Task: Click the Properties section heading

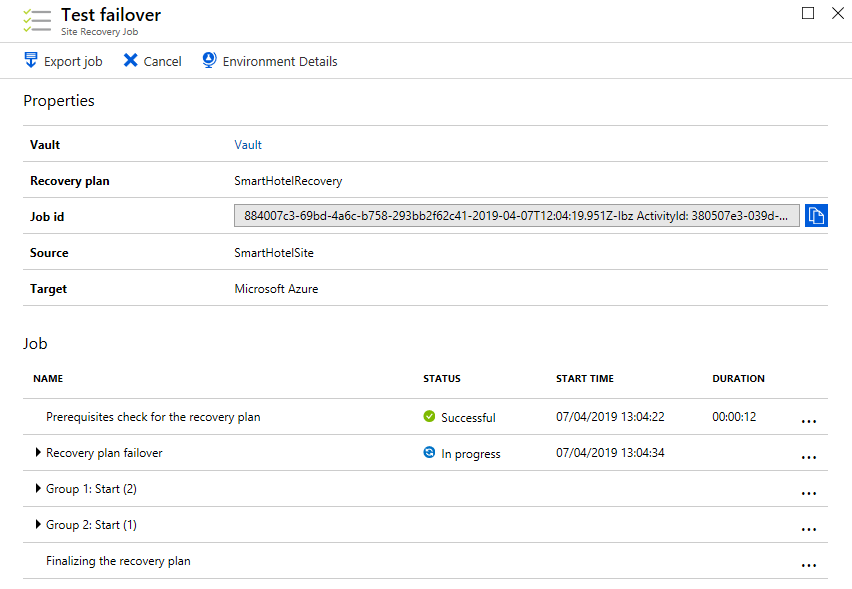Action: tap(59, 101)
